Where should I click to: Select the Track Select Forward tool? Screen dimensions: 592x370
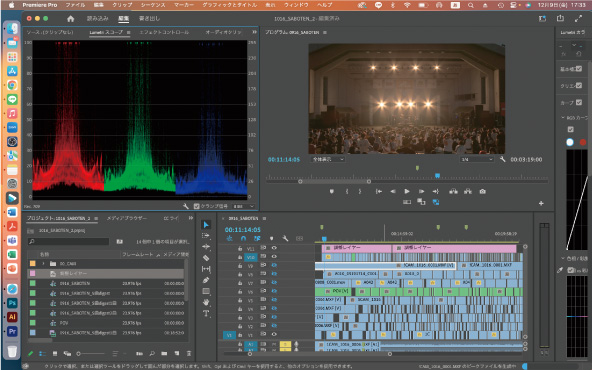(206, 236)
